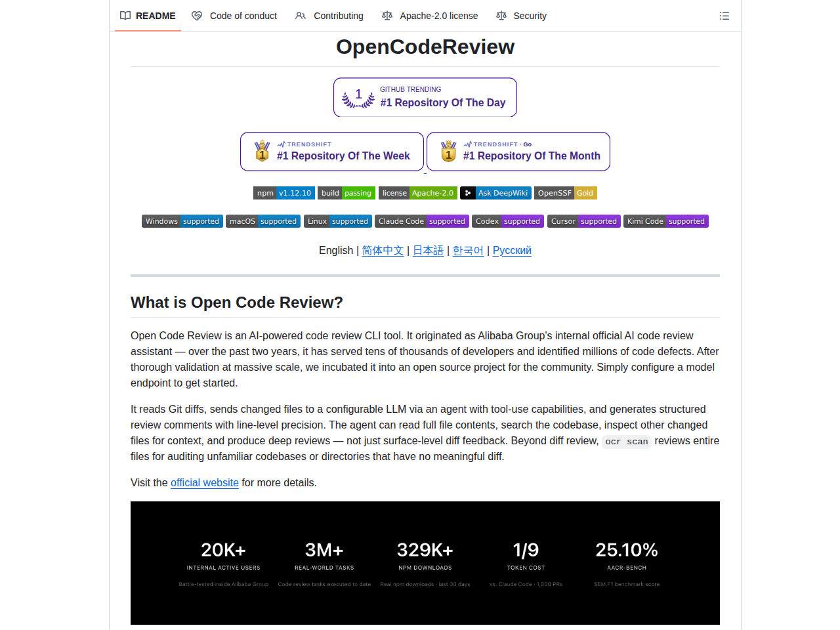The image size is (840, 630).
Task: Click the 'What is Open Code Review?' heading
Action: (237, 302)
